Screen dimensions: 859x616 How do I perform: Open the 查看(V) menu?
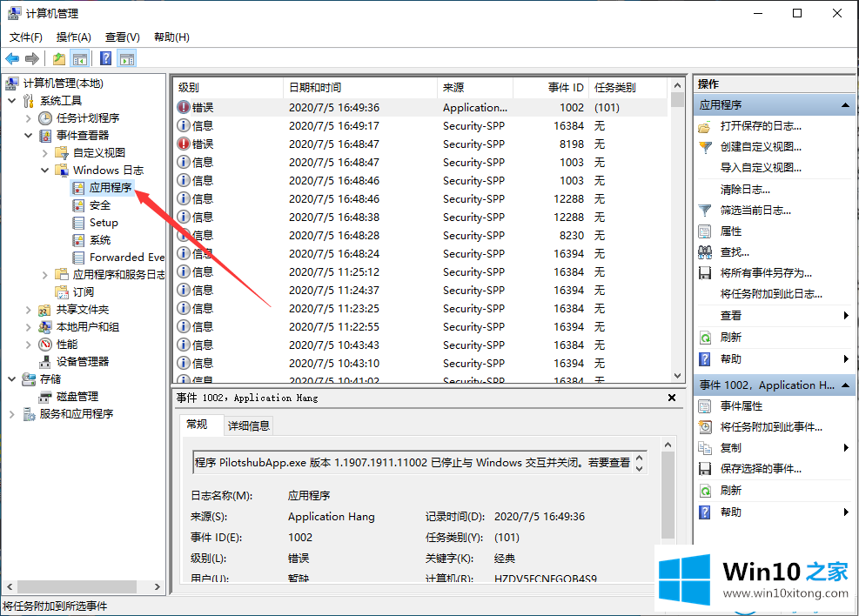pos(122,37)
